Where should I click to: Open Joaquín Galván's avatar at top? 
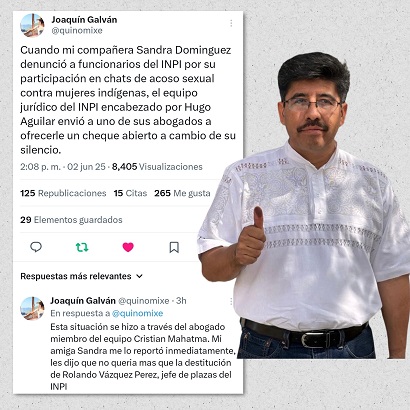click(32, 25)
